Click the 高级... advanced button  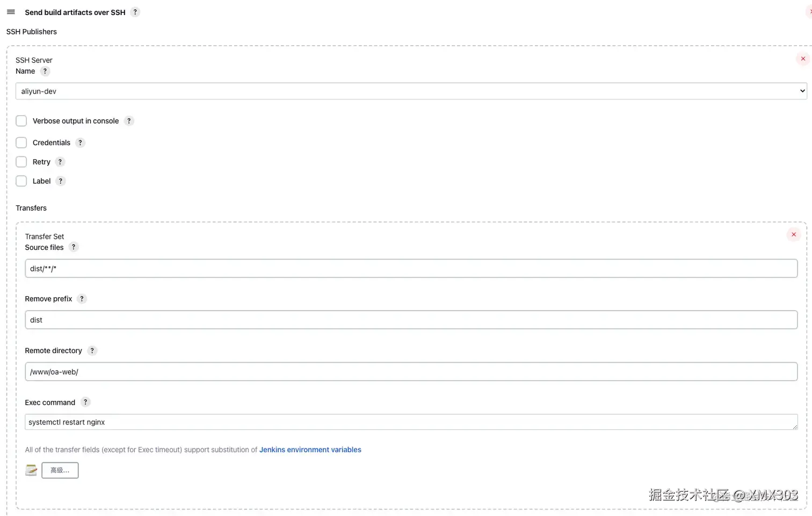tap(60, 470)
